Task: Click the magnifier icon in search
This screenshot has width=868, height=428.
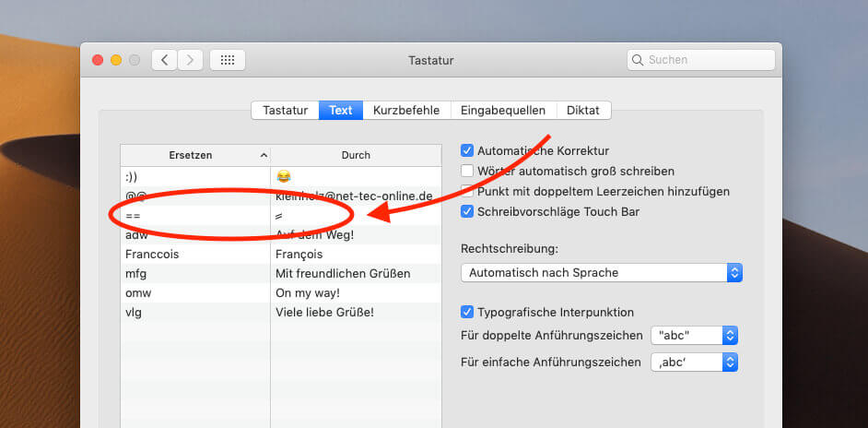Action: tap(638, 60)
